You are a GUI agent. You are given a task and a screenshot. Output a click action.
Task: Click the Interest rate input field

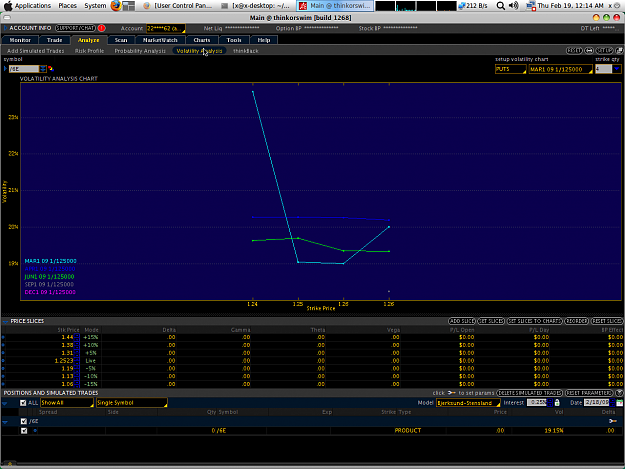point(537,403)
